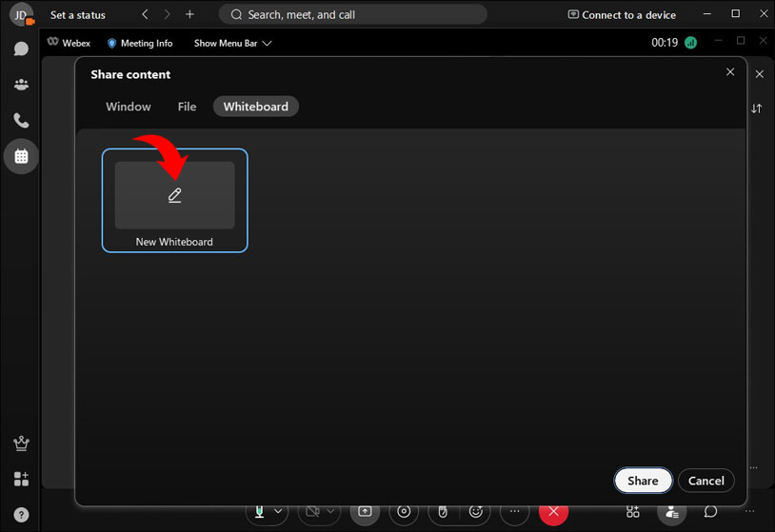Click the record meeting icon
Image resolution: width=775 pixels, height=532 pixels.
(x=404, y=512)
